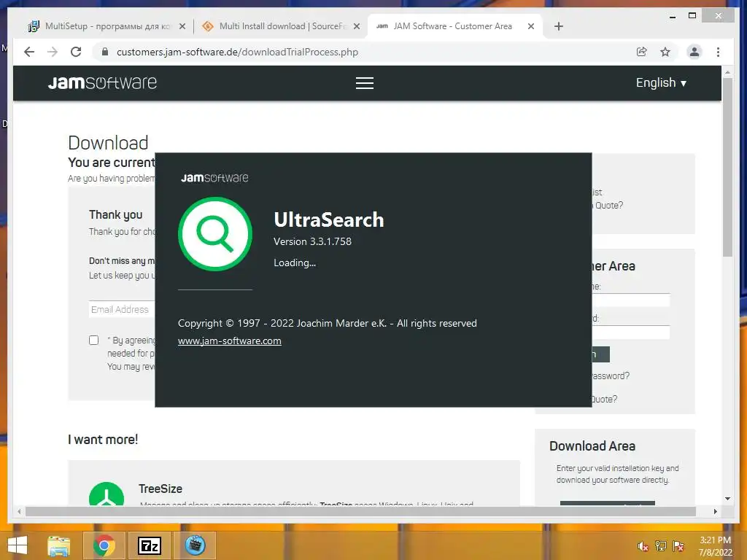
Task: Open the Windows Start menu
Action: click(18, 545)
